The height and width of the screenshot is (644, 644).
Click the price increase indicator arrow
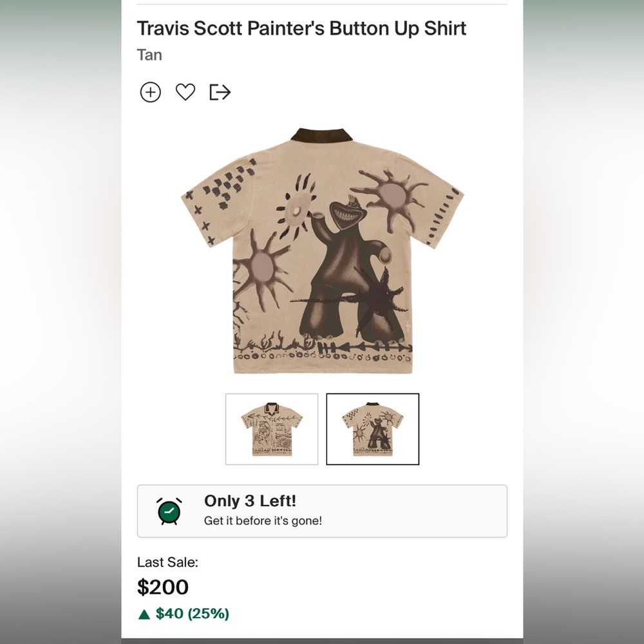click(x=143, y=614)
